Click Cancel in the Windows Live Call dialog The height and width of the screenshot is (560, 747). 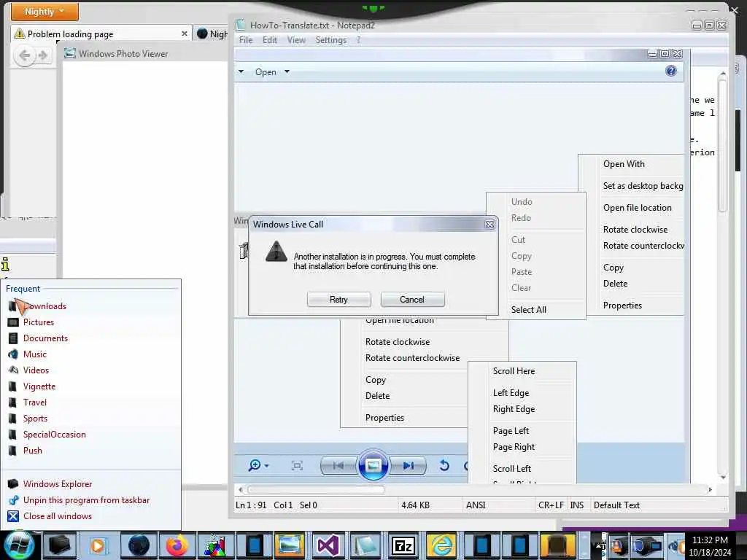[x=412, y=300]
